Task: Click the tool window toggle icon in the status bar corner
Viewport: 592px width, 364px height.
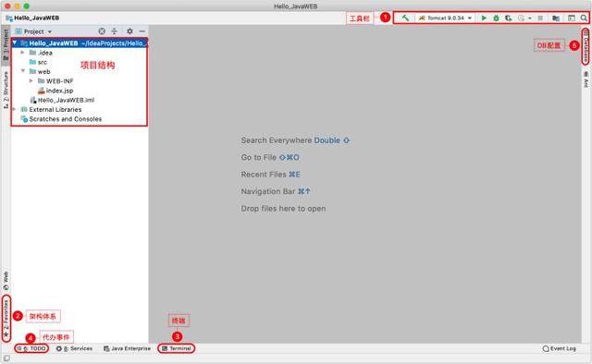Action: click(x=6, y=358)
